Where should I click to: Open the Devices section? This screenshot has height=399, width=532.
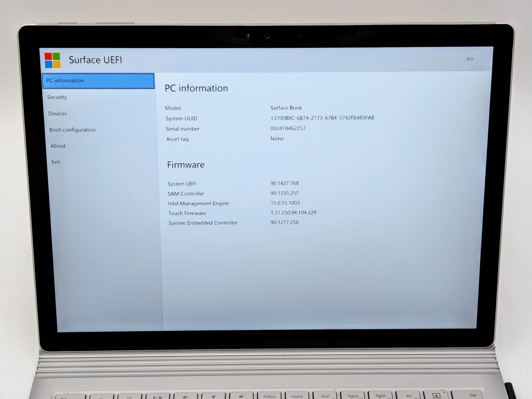point(58,114)
